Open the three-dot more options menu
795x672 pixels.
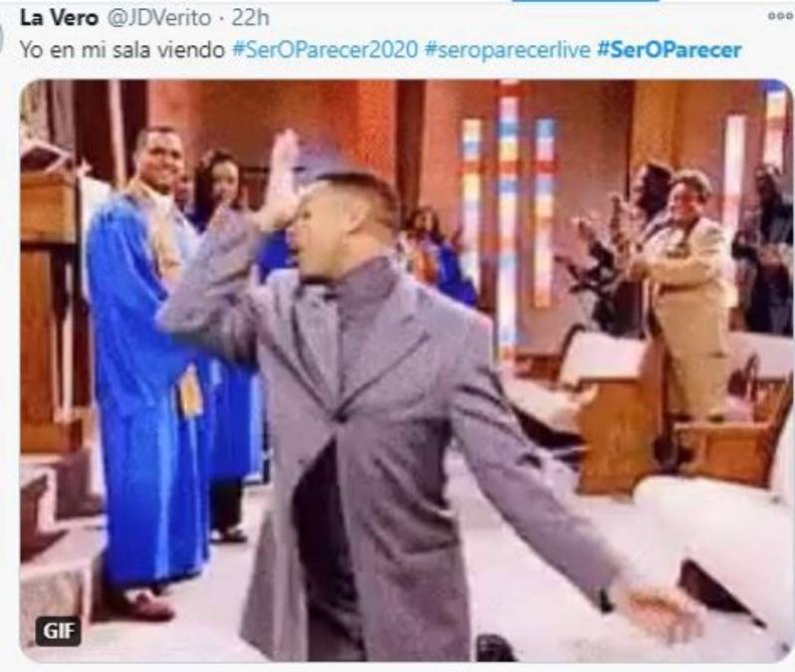780,16
